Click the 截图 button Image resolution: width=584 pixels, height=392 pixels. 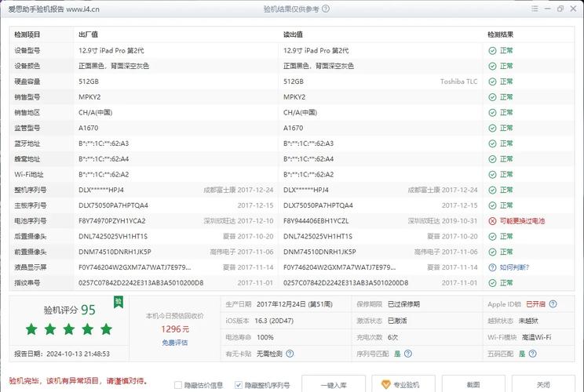(x=473, y=385)
